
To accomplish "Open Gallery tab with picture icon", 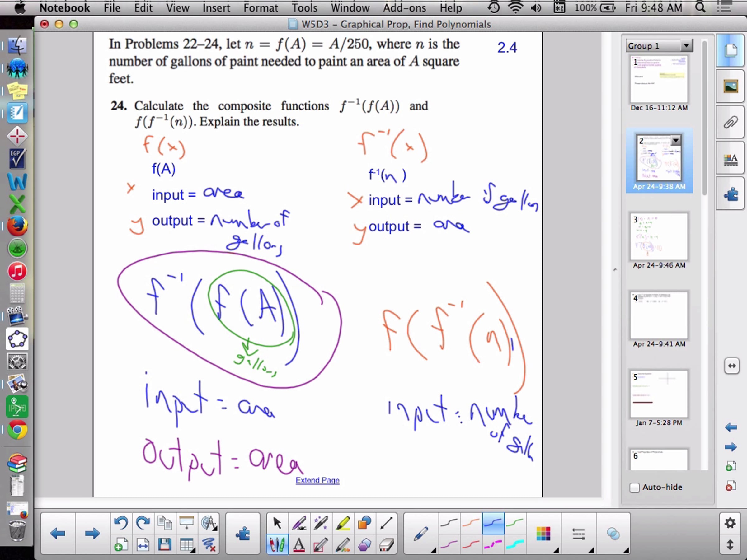I will [731, 87].
